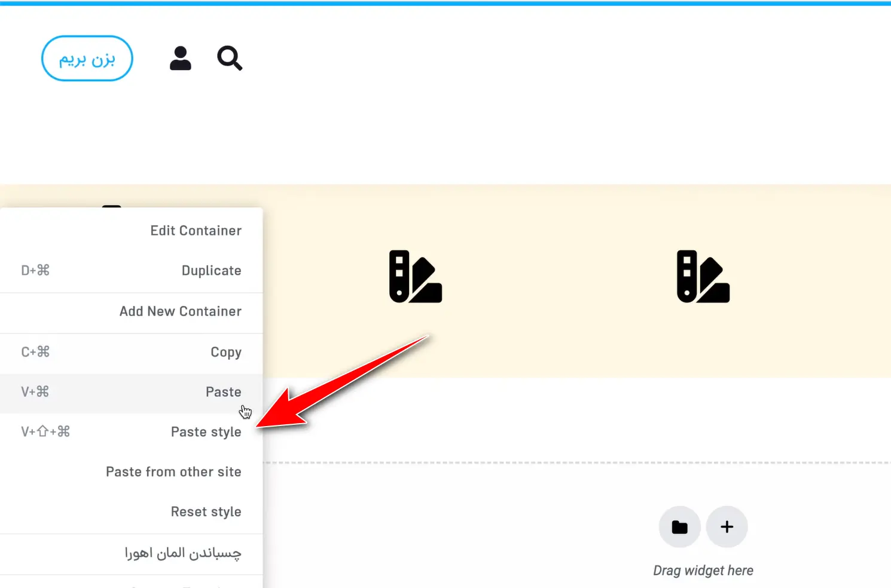Open the search tool in the header
Screen dimensions: 891x588
(230, 58)
